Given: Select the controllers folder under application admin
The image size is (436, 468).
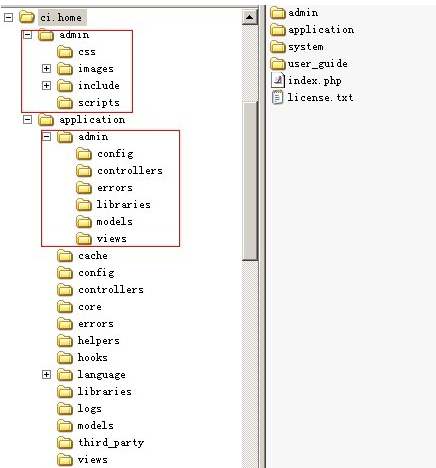Looking at the screenshot, I should coord(119,171).
